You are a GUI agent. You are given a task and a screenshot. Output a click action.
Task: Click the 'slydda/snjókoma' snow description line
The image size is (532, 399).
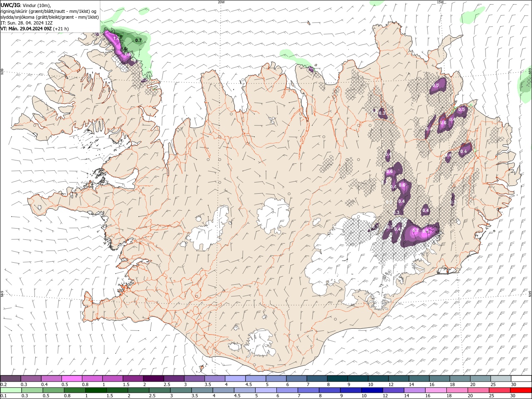pyautogui.click(x=50, y=17)
